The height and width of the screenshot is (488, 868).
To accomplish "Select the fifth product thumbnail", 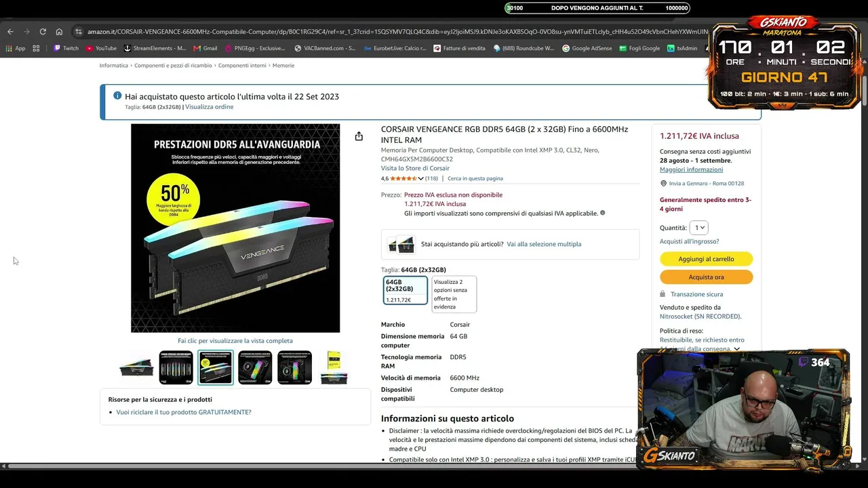I will pos(294,367).
